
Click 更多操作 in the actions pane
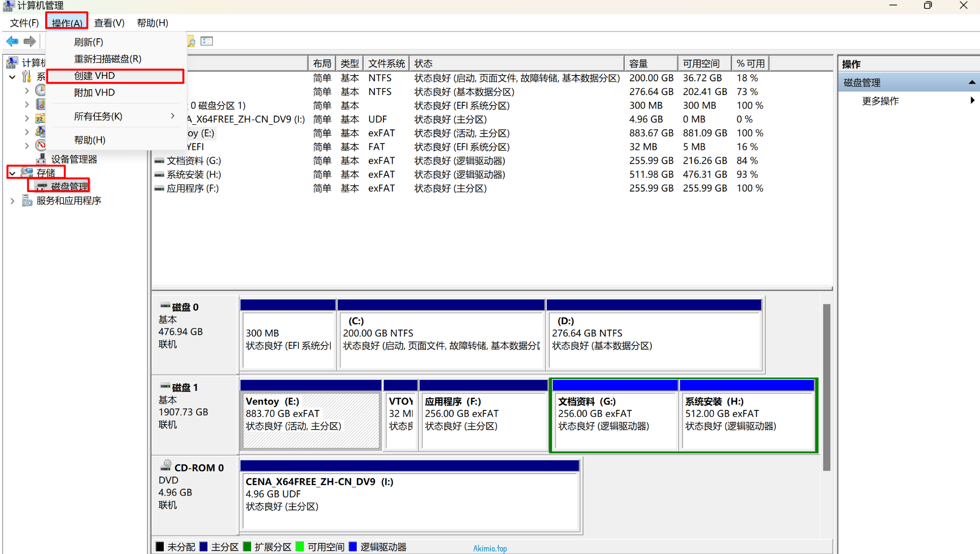(x=880, y=101)
